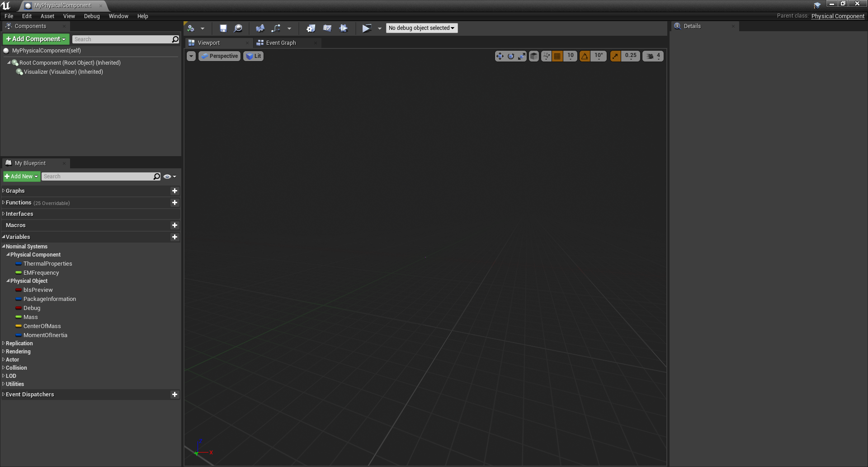Image resolution: width=868 pixels, height=467 pixels.
Task: Add a new variable with the plus icon
Action: pos(175,237)
